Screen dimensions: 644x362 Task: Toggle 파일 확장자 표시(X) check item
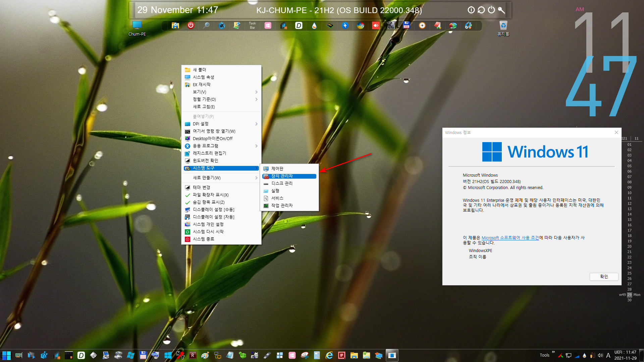pyautogui.click(x=221, y=195)
